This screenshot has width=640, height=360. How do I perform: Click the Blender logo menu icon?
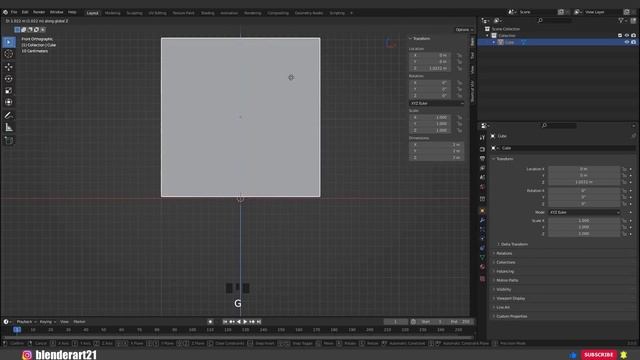point(5,12)
